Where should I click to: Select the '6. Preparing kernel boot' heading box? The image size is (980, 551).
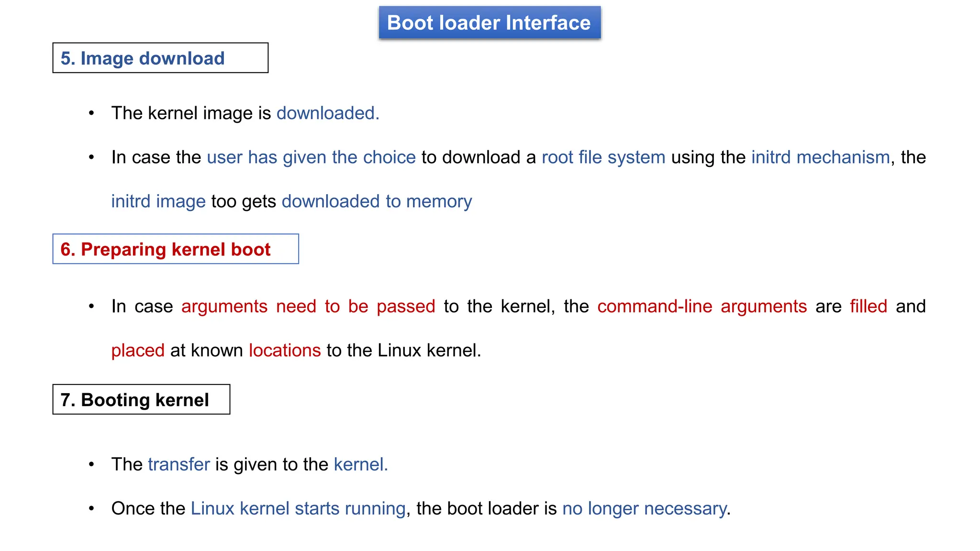tap(176, 249)
